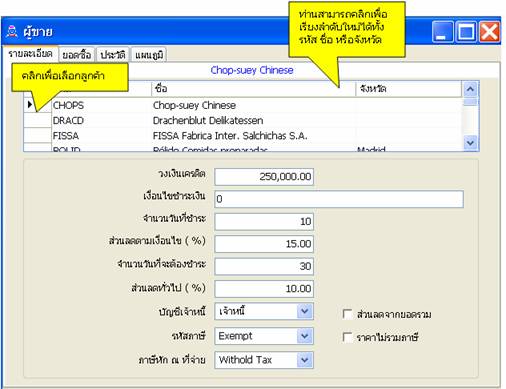Sort the list by จังหวัด column header
506x389 pixels.
point(409,89)
